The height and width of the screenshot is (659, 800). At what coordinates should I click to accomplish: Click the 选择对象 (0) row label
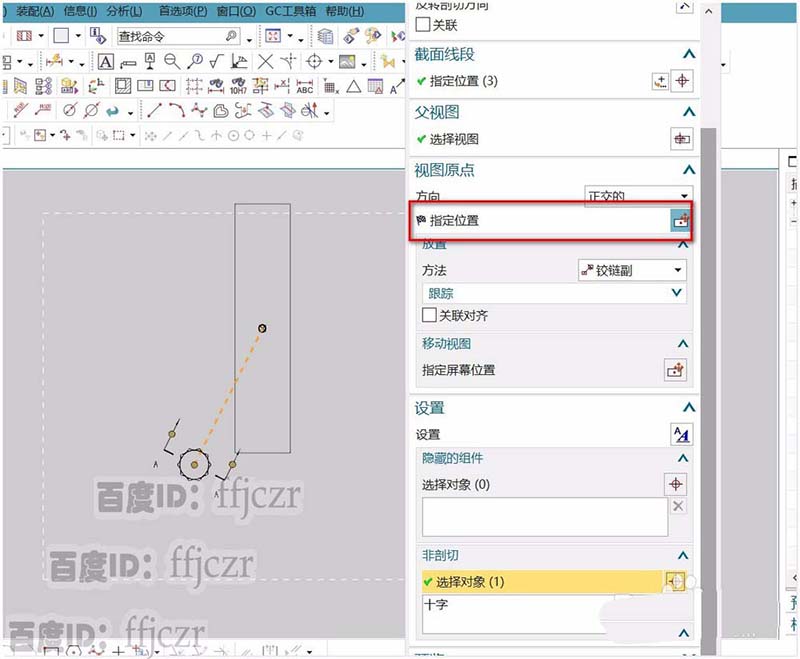click(x=456, y=485)
